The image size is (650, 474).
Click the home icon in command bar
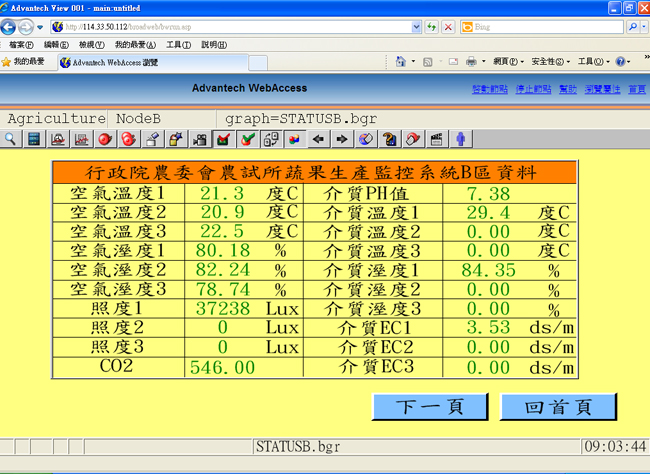coord(400,61)
